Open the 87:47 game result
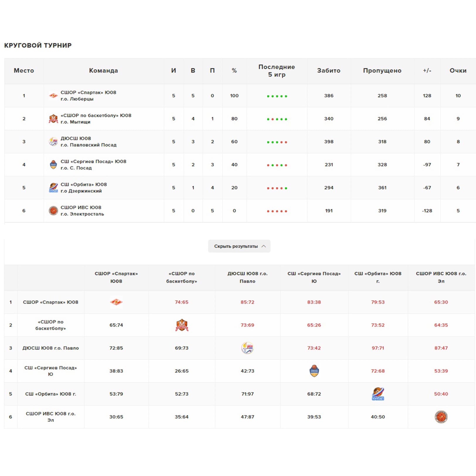Image resolution: width=476 pixels, height=476 pixels. (x=441, y=348)
